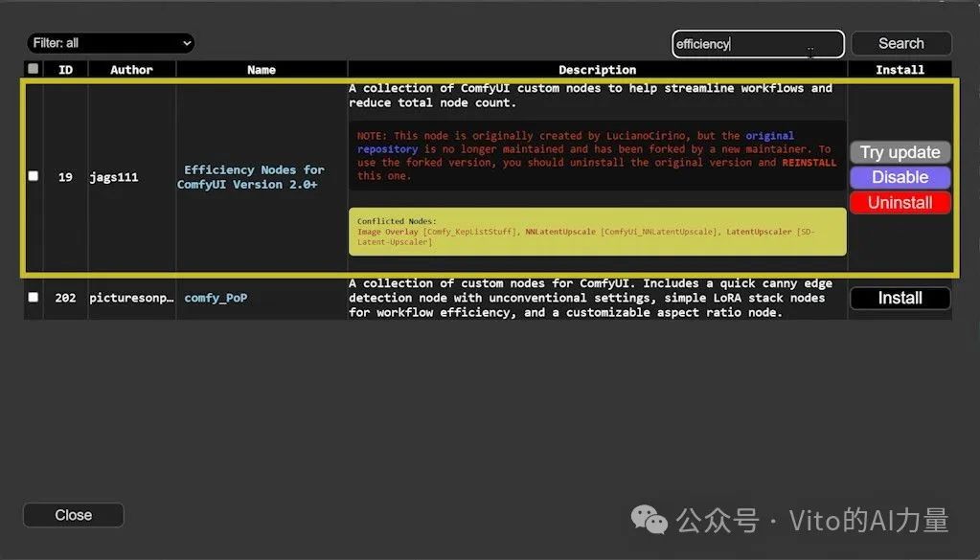Open 'Efficiency Nodes for ComfyUI Version 2.0+' link
The image size is (980, 560).
251,177
